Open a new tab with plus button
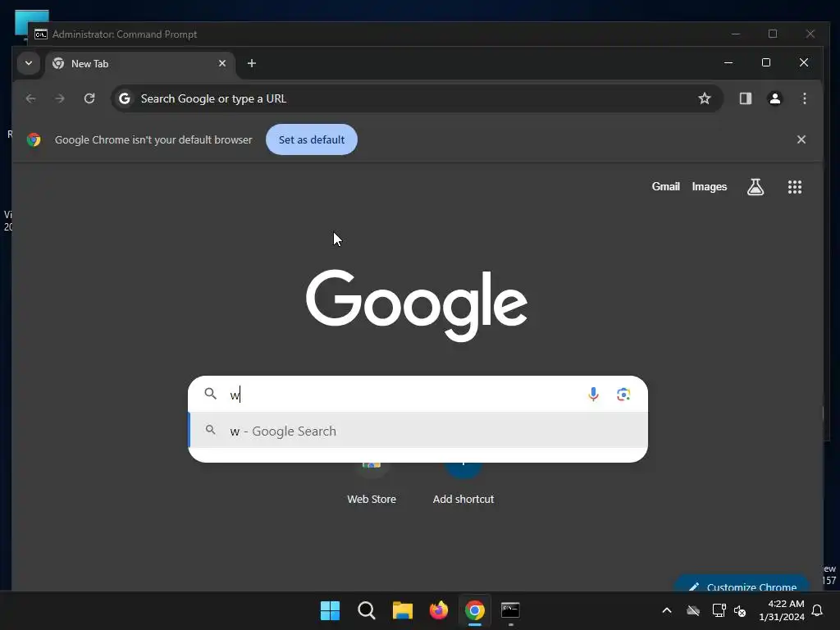 pyautogui.click(x=251, y=63)
